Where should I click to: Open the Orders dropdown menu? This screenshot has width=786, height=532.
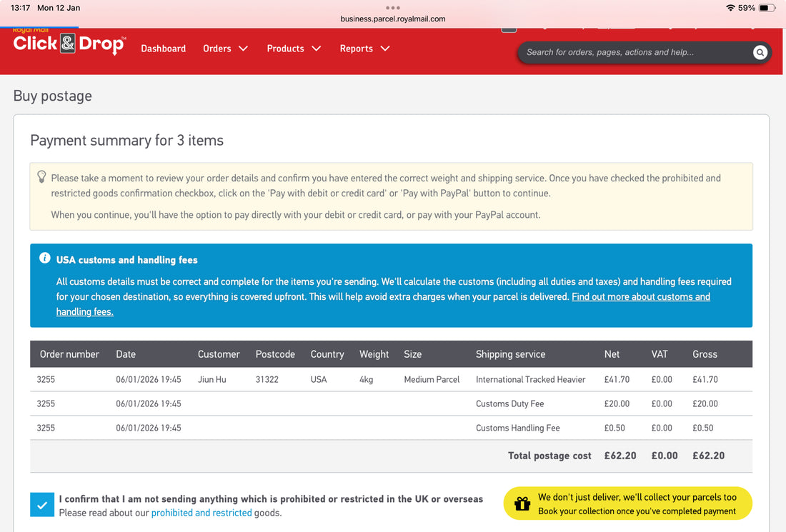[225, 49]
